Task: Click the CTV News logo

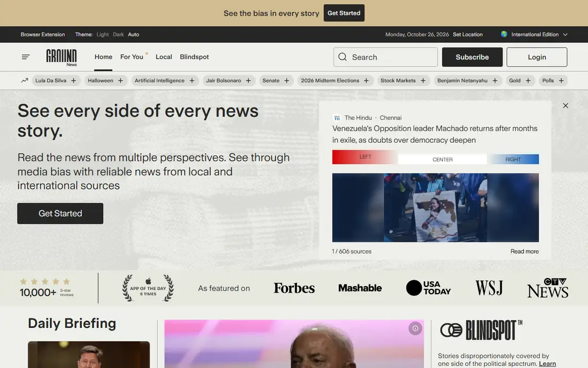Action: 548,288
